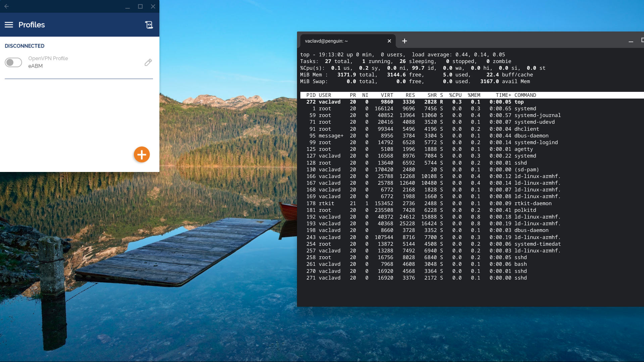Click the OpenVPN Profile eABM entry name
The image size is (644, 362).
(x=48, y=62)
